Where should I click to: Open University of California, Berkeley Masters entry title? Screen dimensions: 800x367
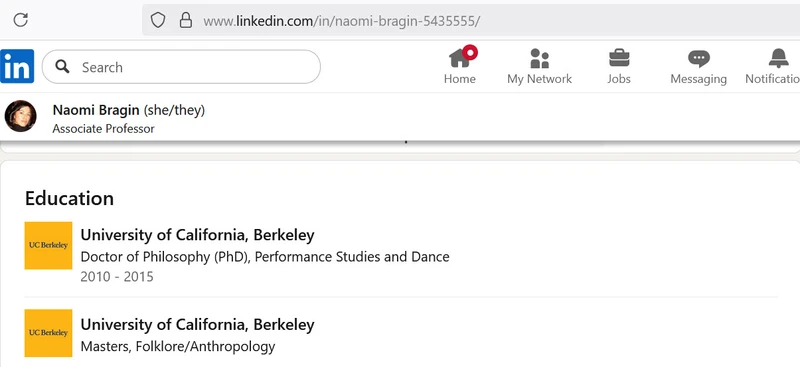(197, 325)
